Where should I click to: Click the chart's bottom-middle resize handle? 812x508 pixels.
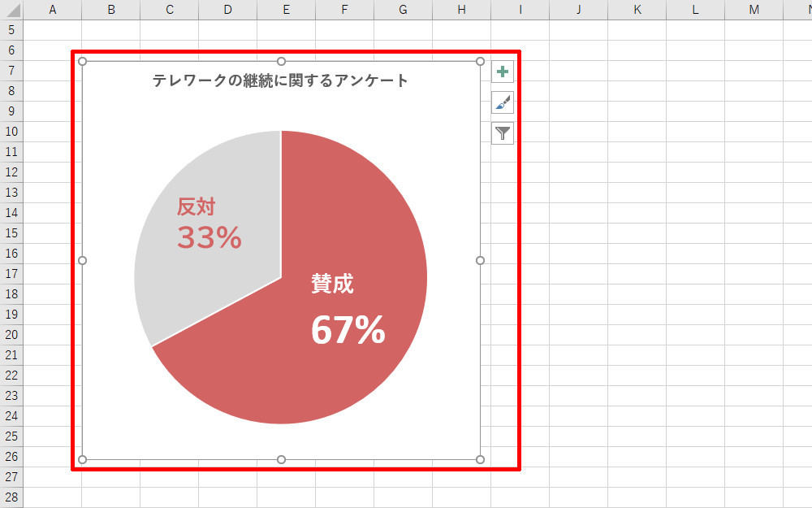click(281, 459)
